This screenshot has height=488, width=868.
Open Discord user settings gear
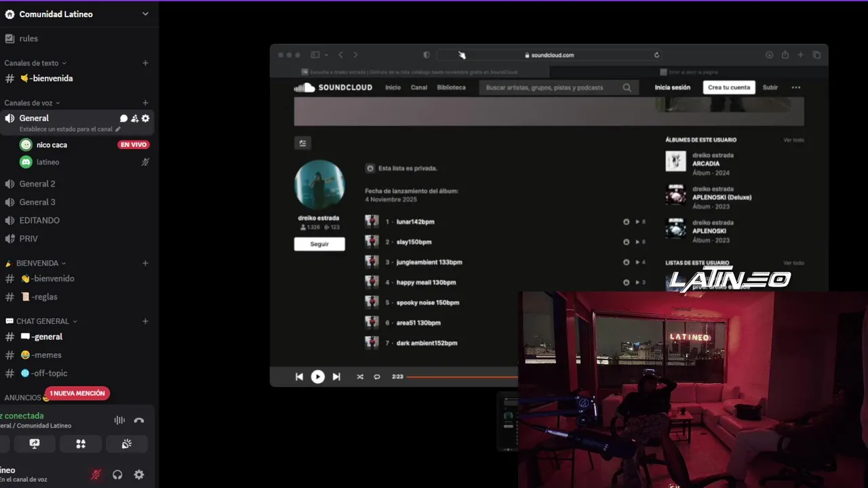139,474
